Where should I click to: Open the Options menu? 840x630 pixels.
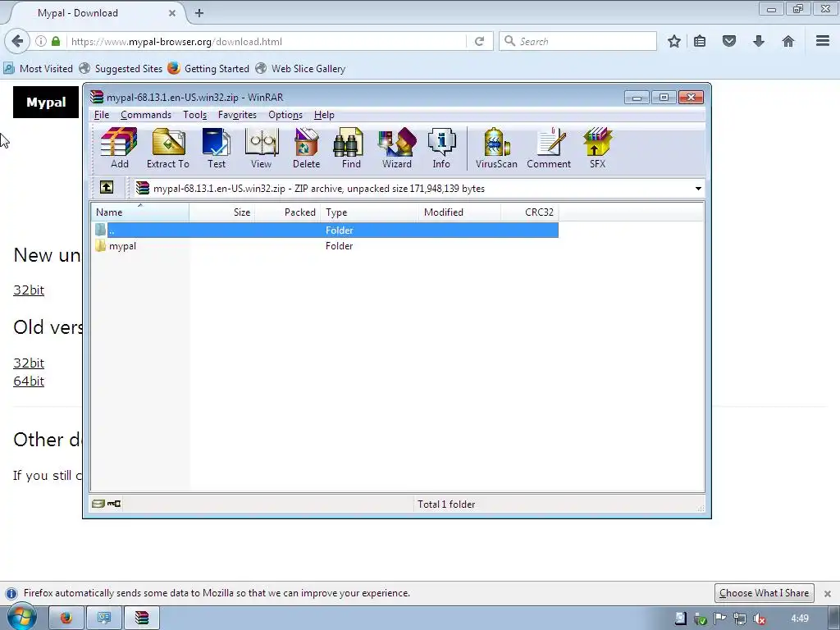click(285, 115)
